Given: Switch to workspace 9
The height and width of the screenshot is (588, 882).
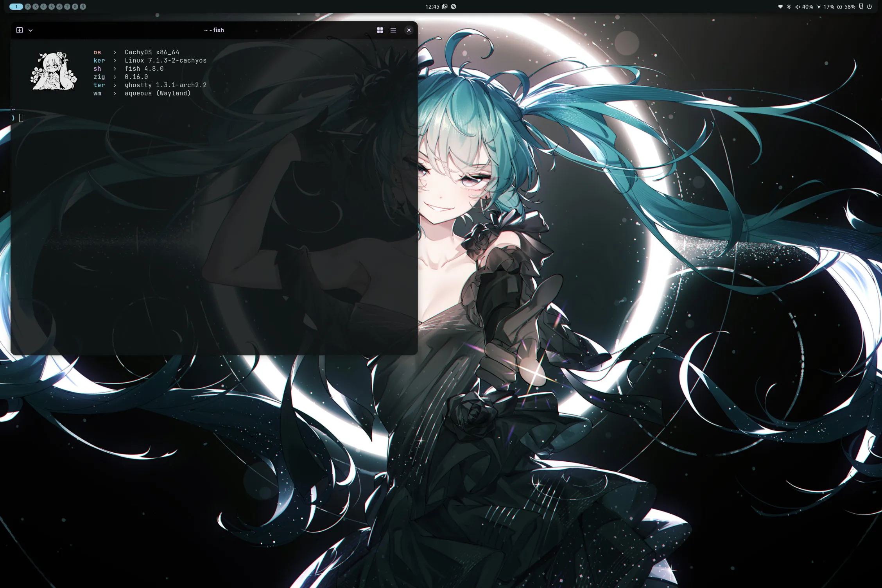Looking at the screenshot, I should click(83, 7).
